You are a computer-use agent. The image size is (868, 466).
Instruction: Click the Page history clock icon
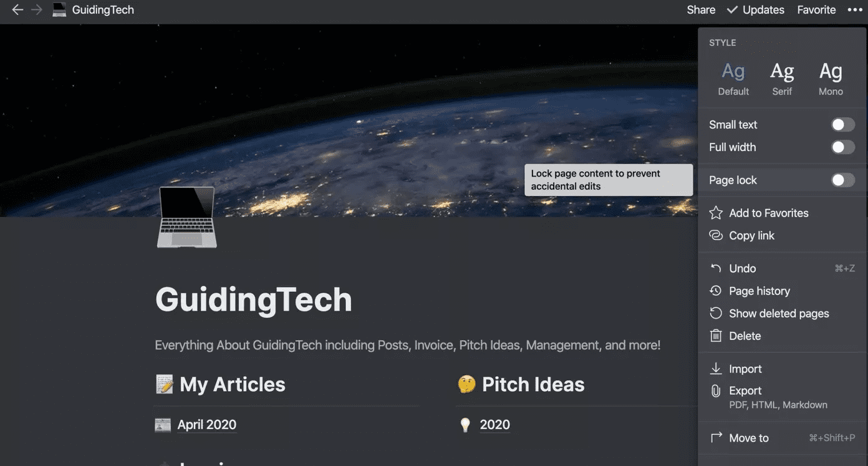(716, 291)
